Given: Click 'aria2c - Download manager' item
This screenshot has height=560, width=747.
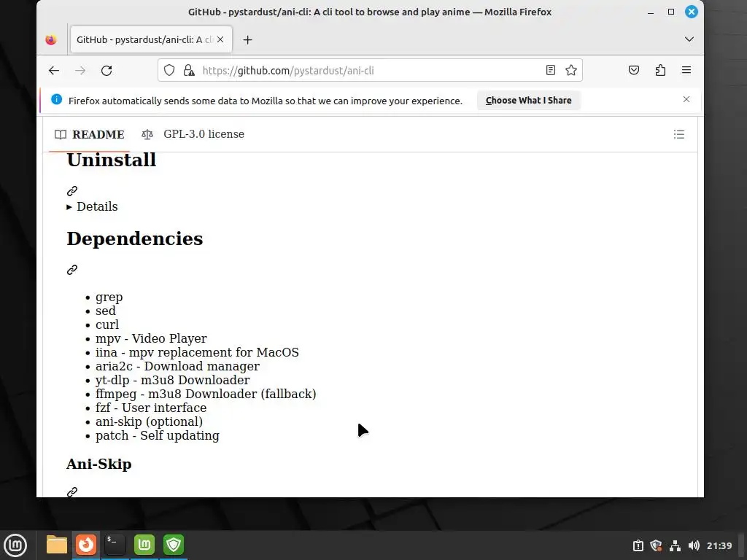Looking at the screenshot, I should coord(177,366).
